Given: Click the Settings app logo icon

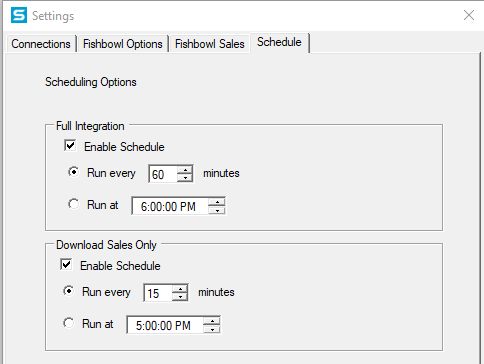Looking at the screenshot, I should [x=19, y=15].
